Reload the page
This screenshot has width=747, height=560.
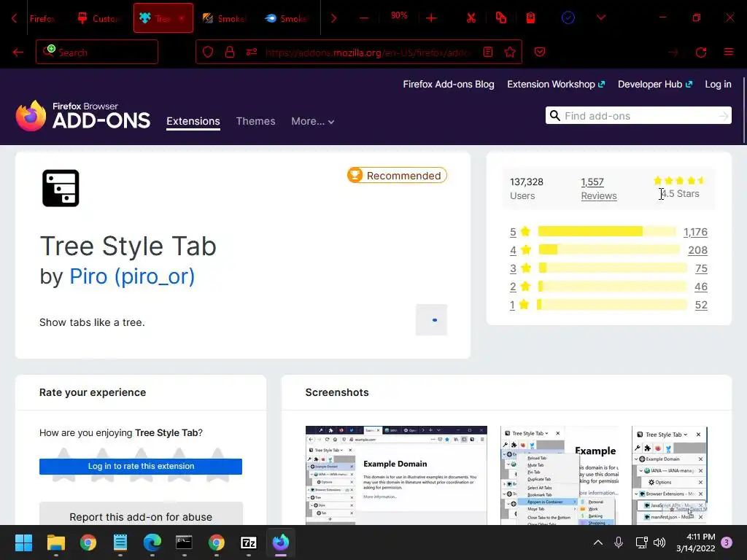[x=701, y=52]
